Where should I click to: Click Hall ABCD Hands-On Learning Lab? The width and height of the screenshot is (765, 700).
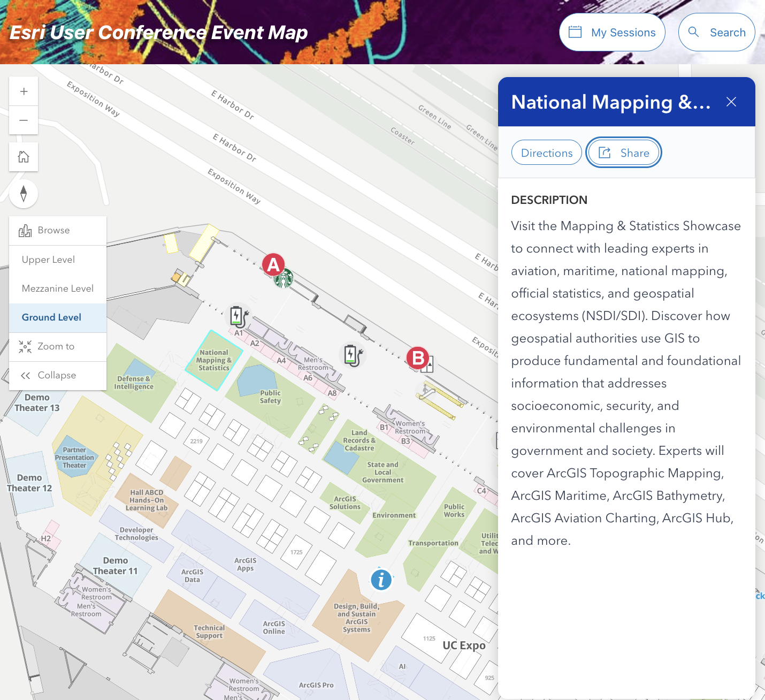coord(147,500)
